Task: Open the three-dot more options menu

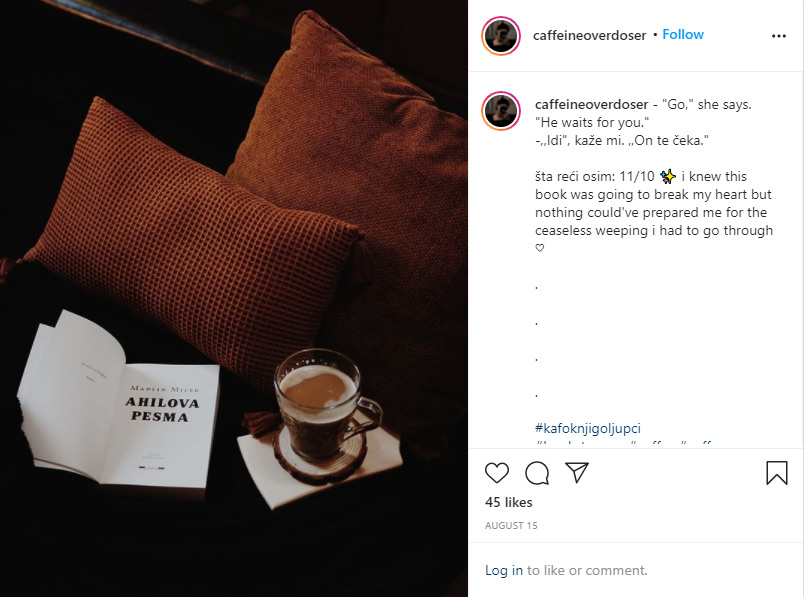Action: pyautogui.click(x=778, y=35)
